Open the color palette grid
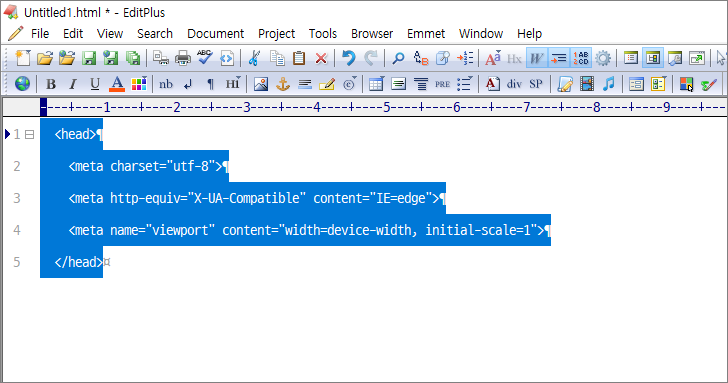This screenshot has height=383, width=728. [139, 84]
